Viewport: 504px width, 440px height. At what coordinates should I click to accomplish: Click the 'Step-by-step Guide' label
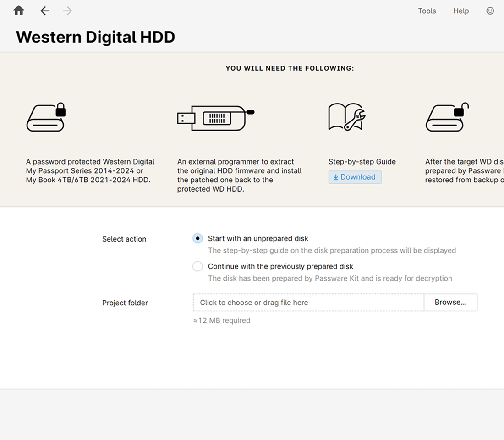point(362,162)
